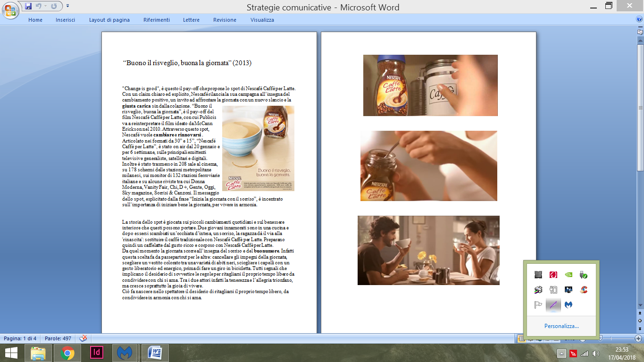Save the document with the floppy icon
644x362 pixels.
(x=28, y=6)
